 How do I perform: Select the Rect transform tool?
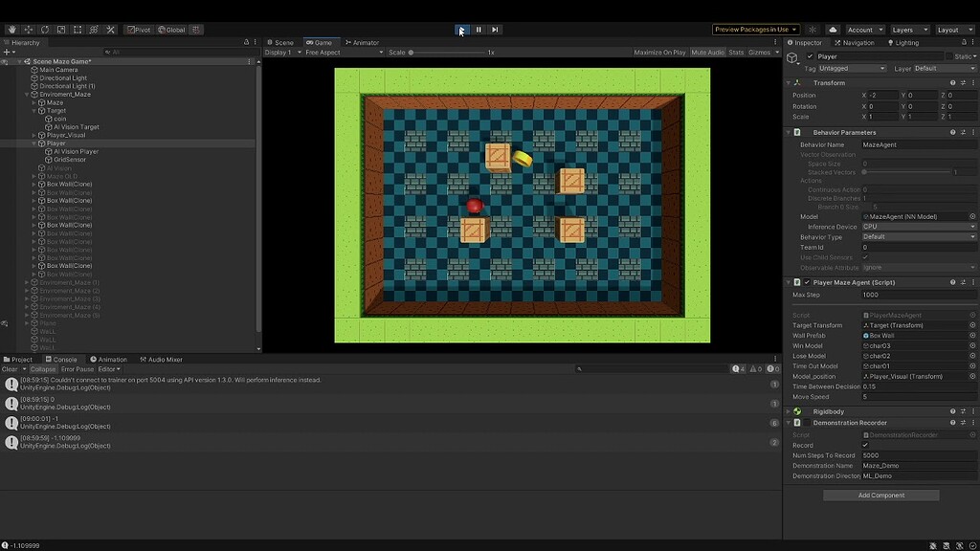tap(78, 30)
